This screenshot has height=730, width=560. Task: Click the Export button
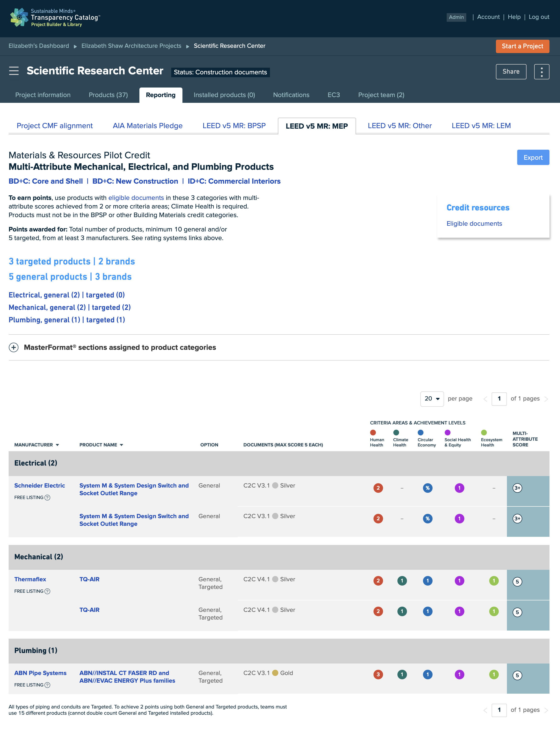pos(533,157)
